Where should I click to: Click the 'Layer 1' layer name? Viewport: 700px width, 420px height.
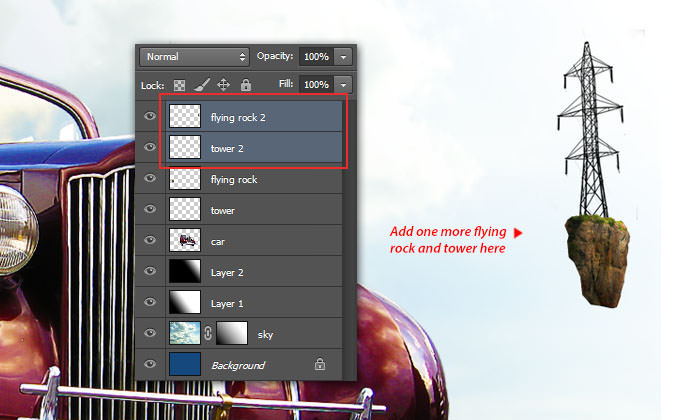pos(227,304)
